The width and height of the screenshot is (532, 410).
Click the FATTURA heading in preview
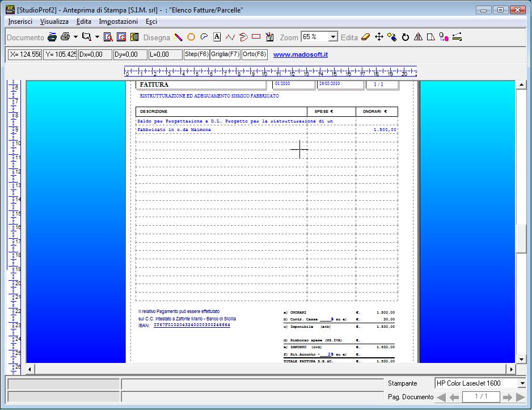[x=154, y=84]
